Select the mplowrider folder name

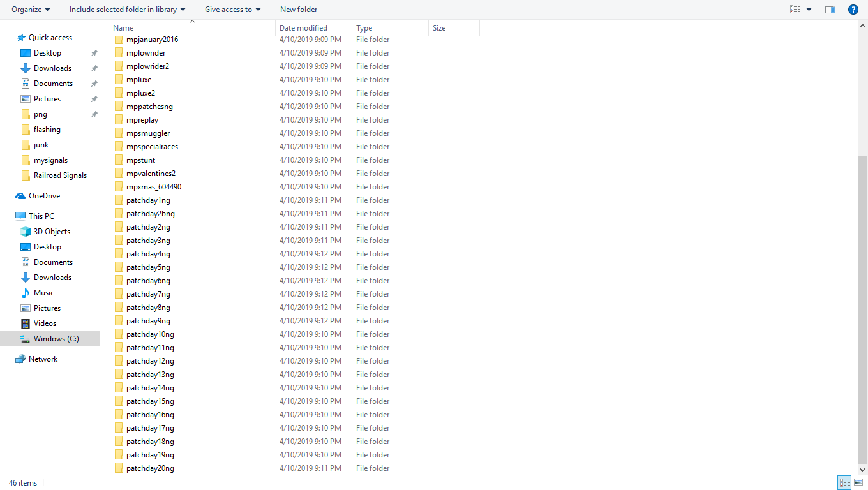click(146, 53)
